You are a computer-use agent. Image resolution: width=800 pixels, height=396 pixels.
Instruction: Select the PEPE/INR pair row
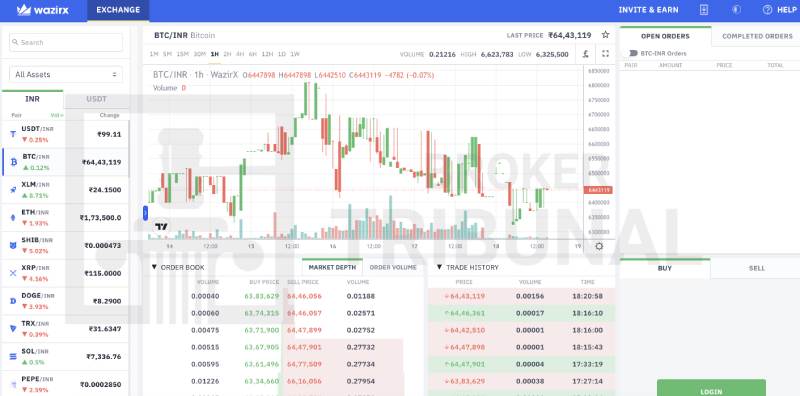point(65,384)
